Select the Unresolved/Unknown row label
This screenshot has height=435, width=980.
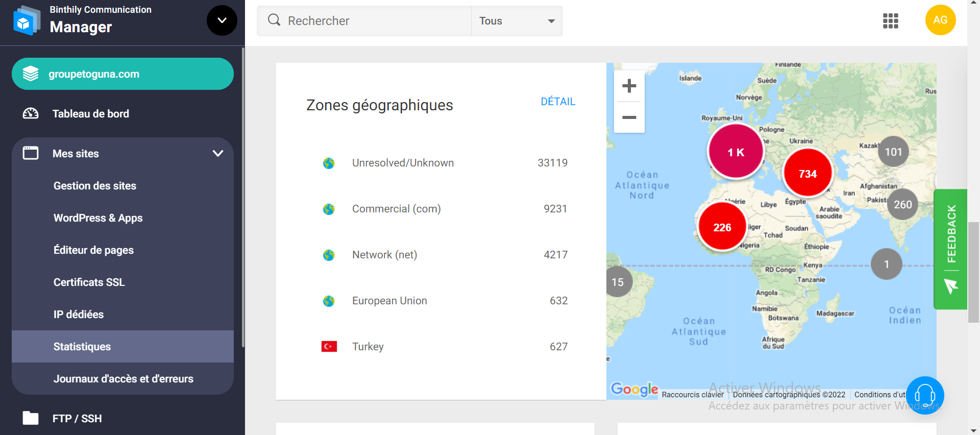[403, 163]
